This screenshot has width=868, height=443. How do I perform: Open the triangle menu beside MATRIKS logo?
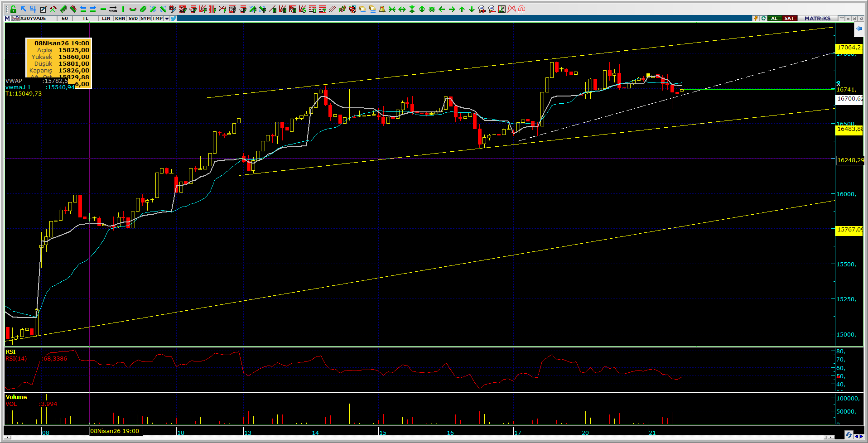pos(841,19)
